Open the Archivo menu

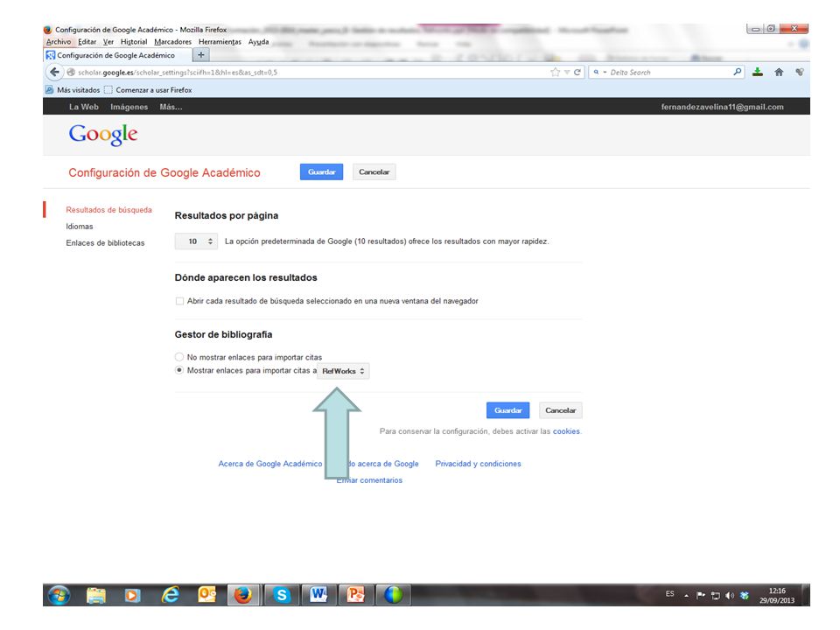(x=59, y=42)
